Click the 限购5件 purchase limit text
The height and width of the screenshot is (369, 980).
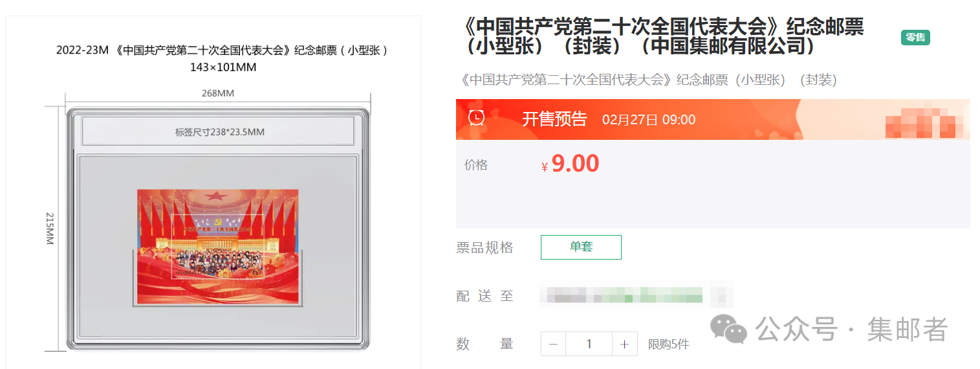pos(669,344)
